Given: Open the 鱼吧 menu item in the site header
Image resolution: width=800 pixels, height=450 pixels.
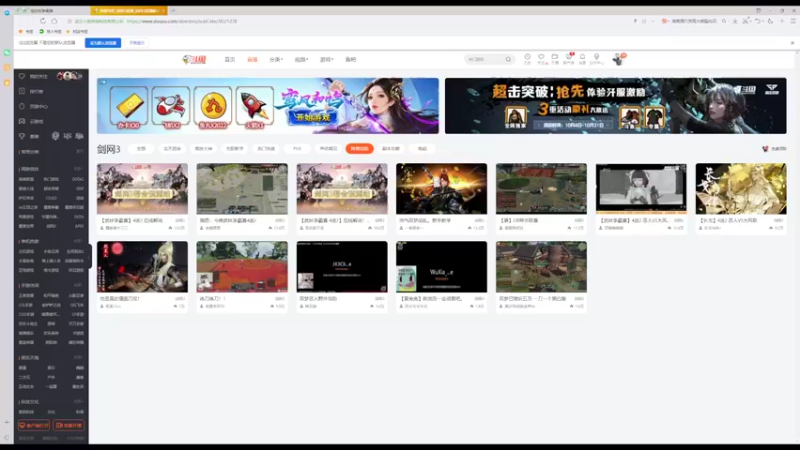Looking at the screenshot, I should [351, 60].
